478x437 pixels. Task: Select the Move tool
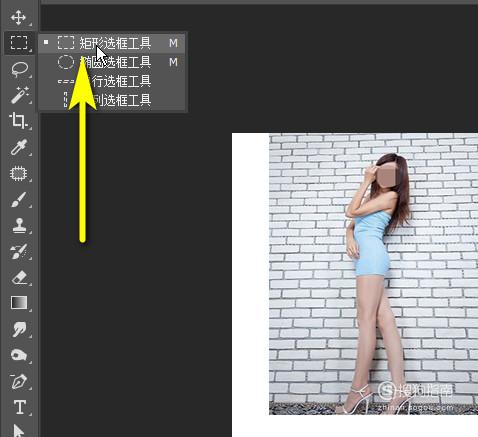(x=18, y=17)
